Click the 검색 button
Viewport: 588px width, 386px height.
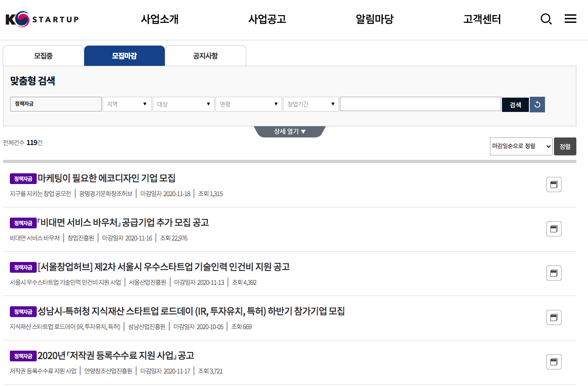515,103
